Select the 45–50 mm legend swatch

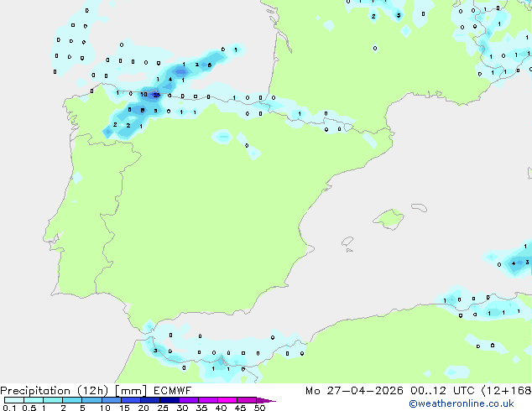(247, 400)
